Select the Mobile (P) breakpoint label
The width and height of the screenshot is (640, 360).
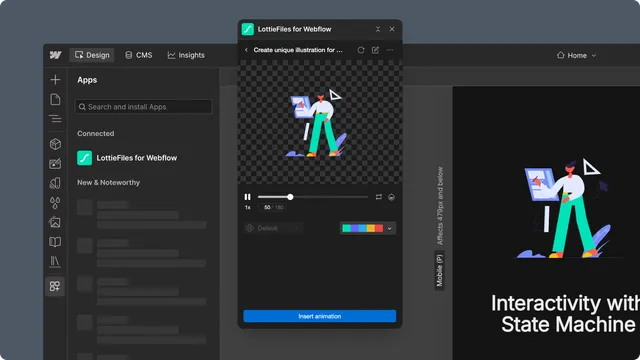(439, 270)
